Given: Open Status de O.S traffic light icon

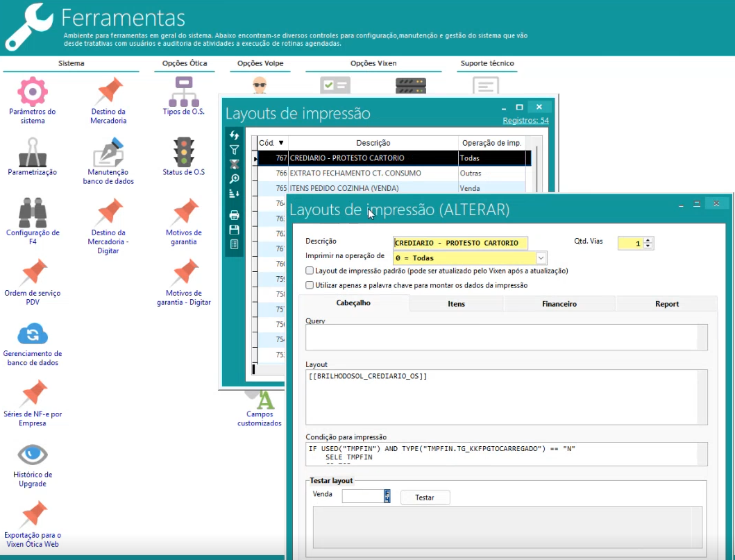Looking at the screenshot, I should click(x=184, y=151).
